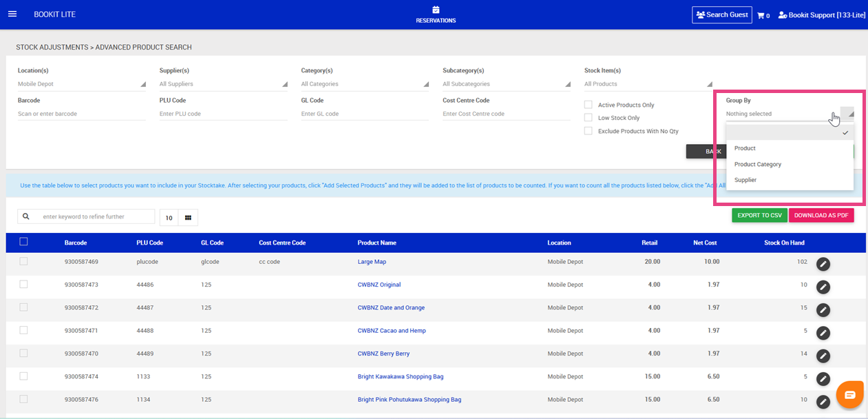This screenshot has width=868, height=419.
Task: Edit the CWBNZ Date and Orange row
Action: (823, 309)
